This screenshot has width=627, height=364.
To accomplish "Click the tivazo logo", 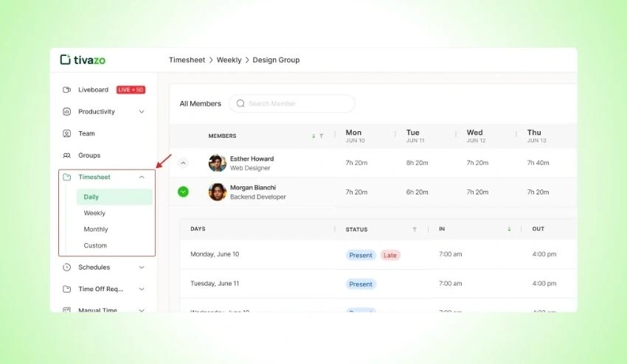I will tap(83, 60).
